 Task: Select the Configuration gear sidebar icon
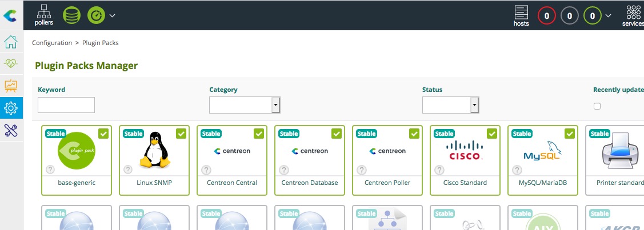point(11,108)
